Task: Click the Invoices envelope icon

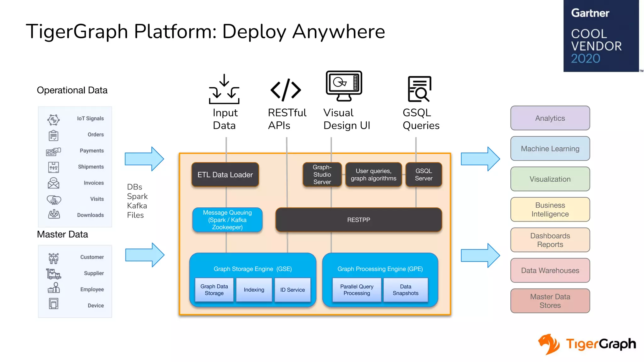Action: tap(53, 183)
